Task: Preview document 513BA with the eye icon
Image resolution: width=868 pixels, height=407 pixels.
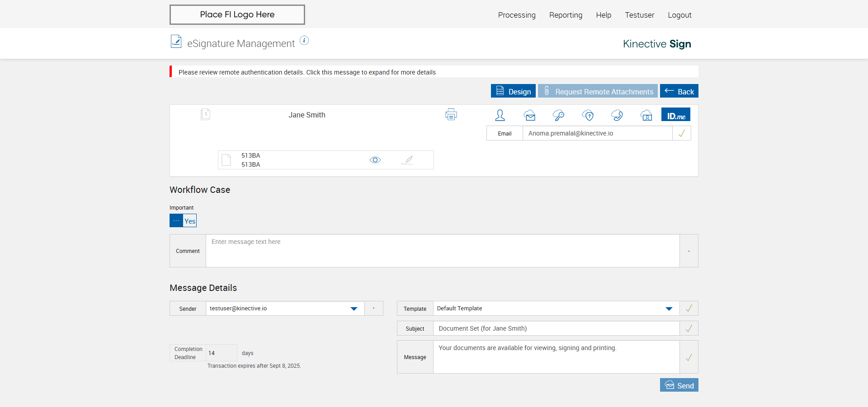Action: [x=375, y=160]
